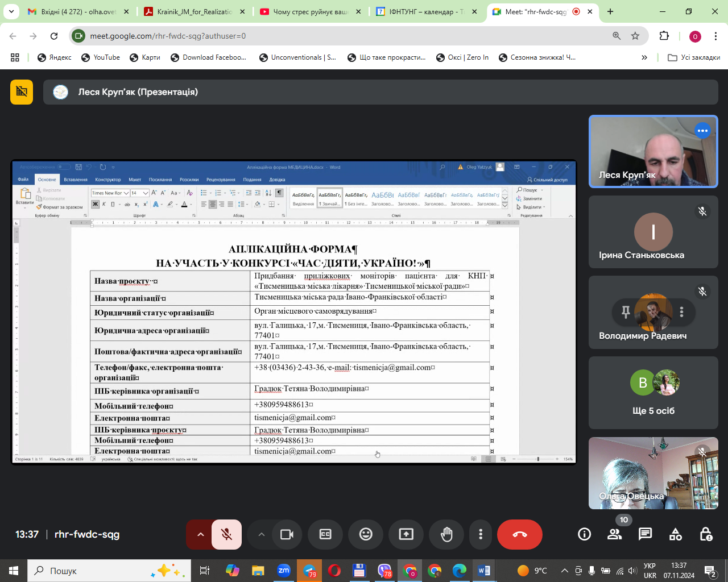Screen dimensions: 728x582
Task: Switch to the ІФНТУНГ calendar tab
Action: pos(427,11)
